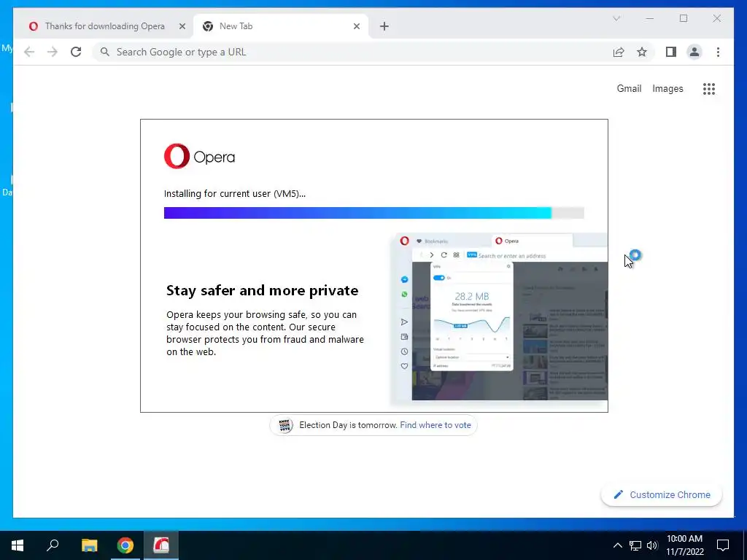Click the Chrome back arrow
747x560 pixels.
click(x=29, y=52)
